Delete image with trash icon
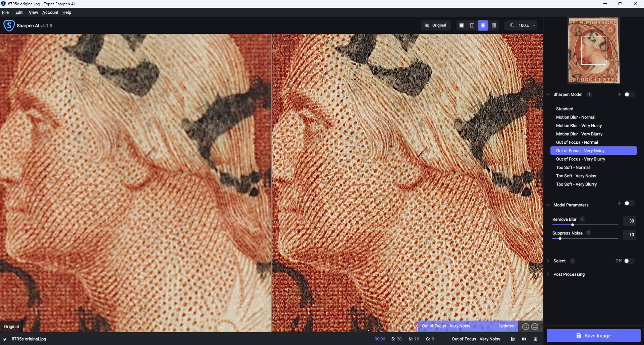Viewport: 644px width, 345px height. (x=536, y=339)
